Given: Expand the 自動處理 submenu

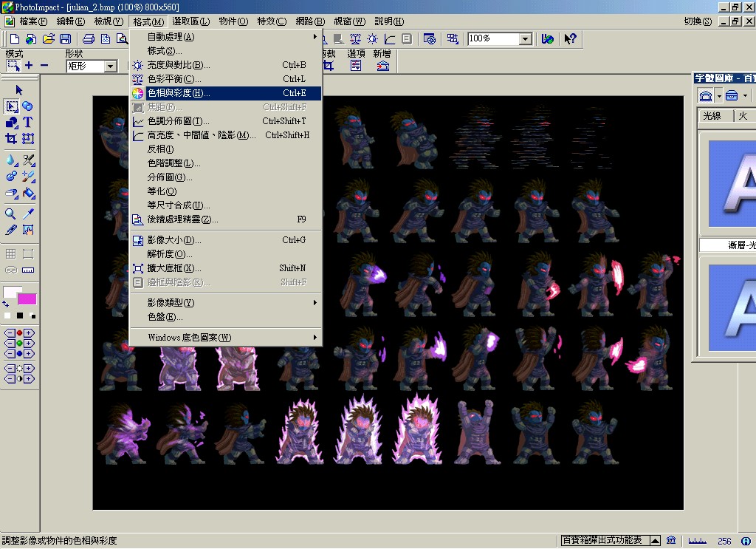Looking at the screenshot, I should click(x=226, y=37).
